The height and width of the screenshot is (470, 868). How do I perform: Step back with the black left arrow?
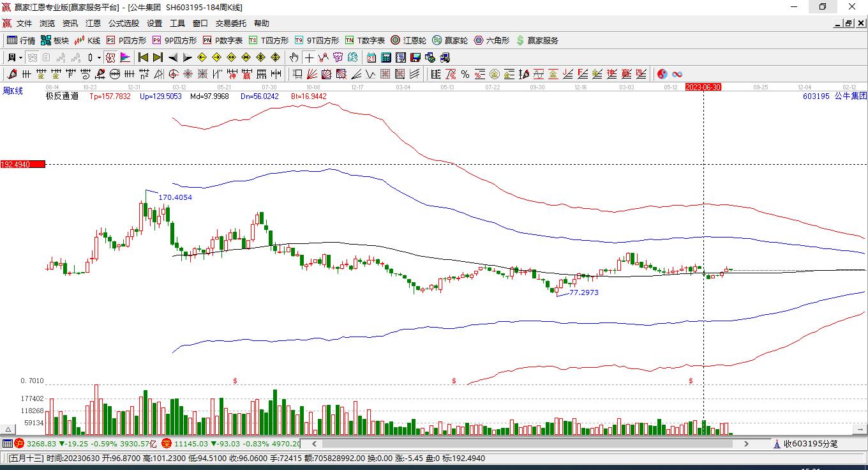tap(172, 57)
